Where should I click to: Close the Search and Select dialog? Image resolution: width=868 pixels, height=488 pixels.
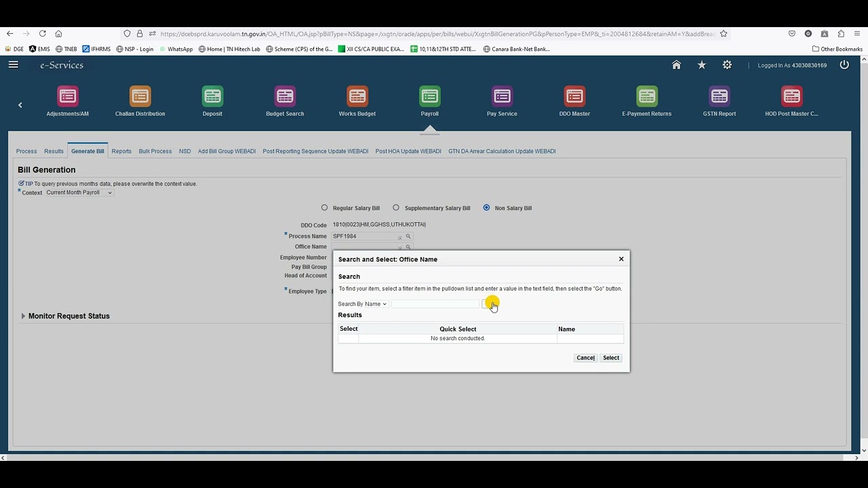click(x=621, y=259)
